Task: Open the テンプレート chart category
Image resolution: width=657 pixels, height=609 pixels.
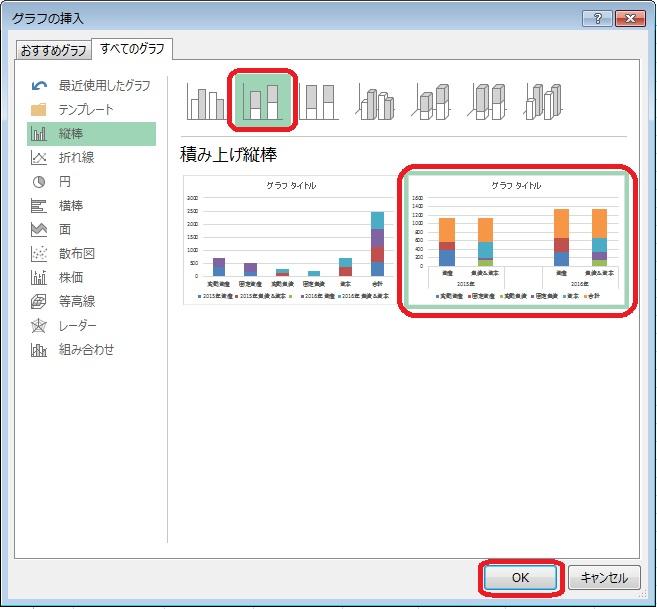Action: (85, 110)
